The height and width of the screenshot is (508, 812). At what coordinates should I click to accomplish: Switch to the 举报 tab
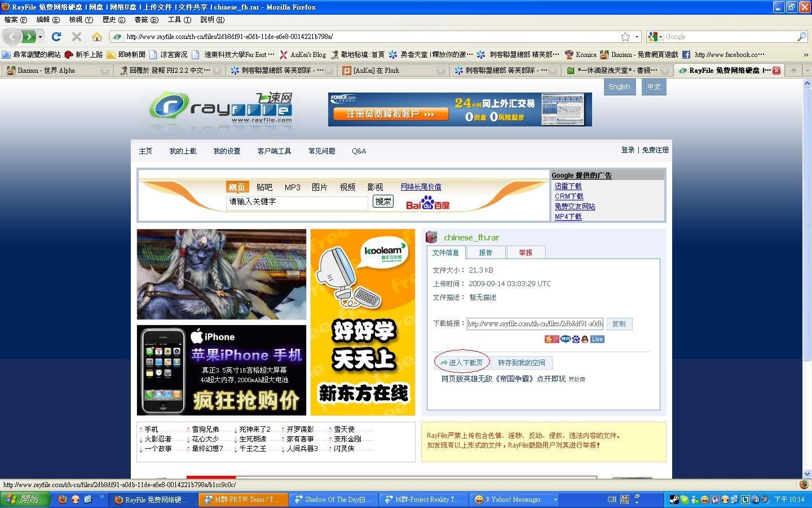pyautogui.click(x=526, y=252)
